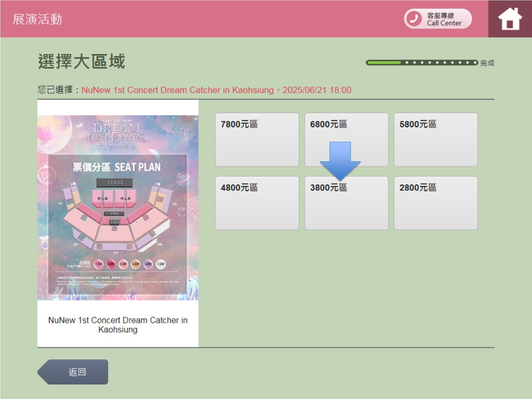The image size is (532, 399).
Task: Click the booking progress bar
Action: coord(422,62)
